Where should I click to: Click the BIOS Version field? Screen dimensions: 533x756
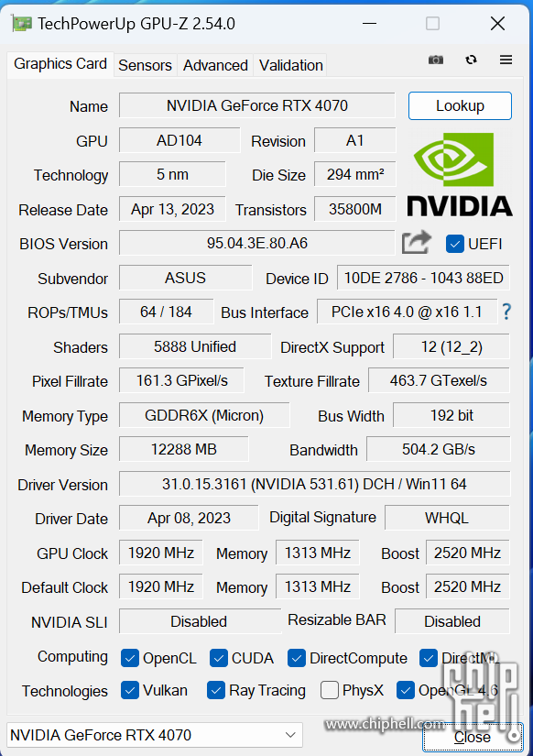pyautogui.click(x=256, y=243)
